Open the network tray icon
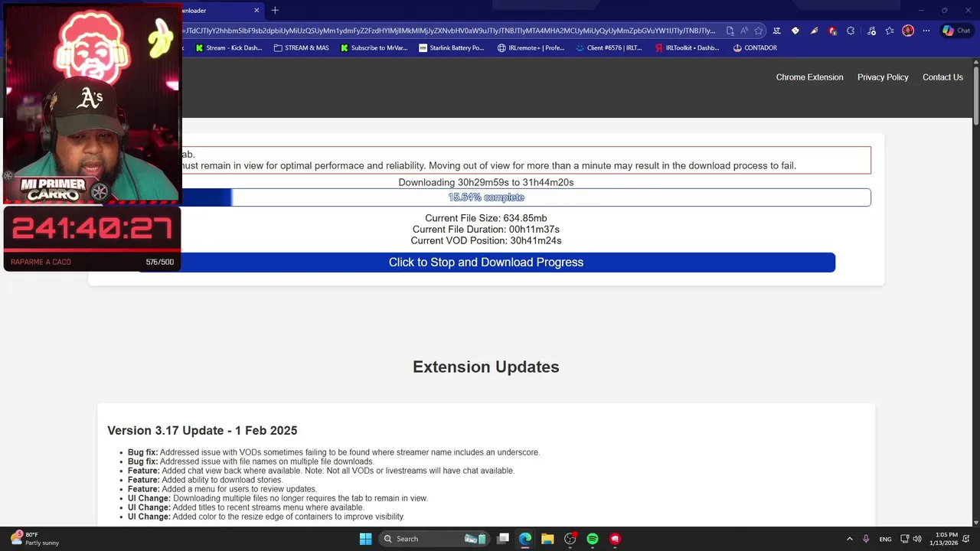 click(x=905, y=539)
